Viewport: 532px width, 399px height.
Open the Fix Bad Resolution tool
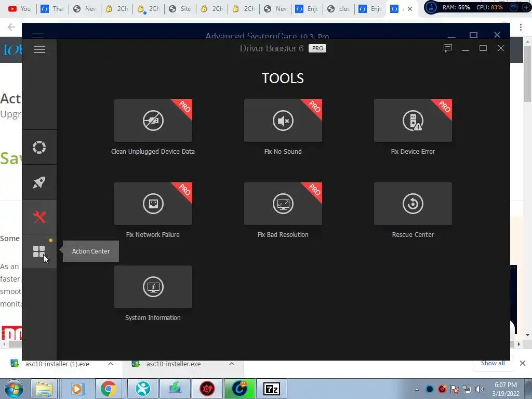coord(283,204)
